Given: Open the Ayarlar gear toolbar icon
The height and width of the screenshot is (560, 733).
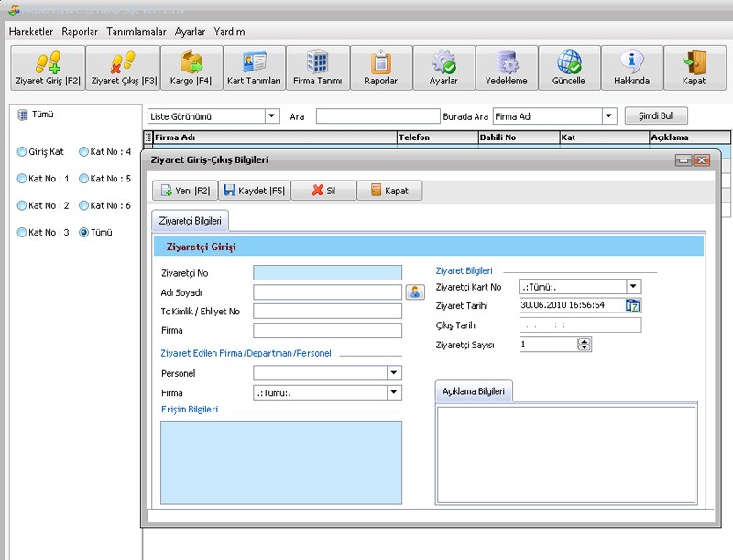Looking at the screenshot, I should pos(443,68).
